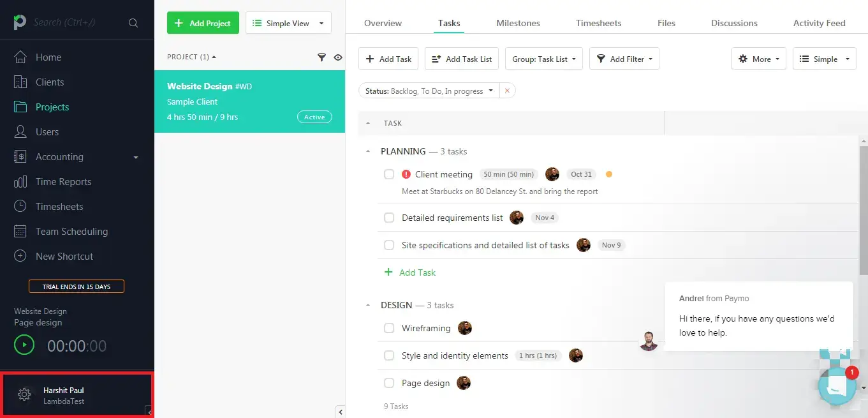
Task: Tick the Detailed requirements list checkbox
Action: pyautogui.click(x=389, y=218)
